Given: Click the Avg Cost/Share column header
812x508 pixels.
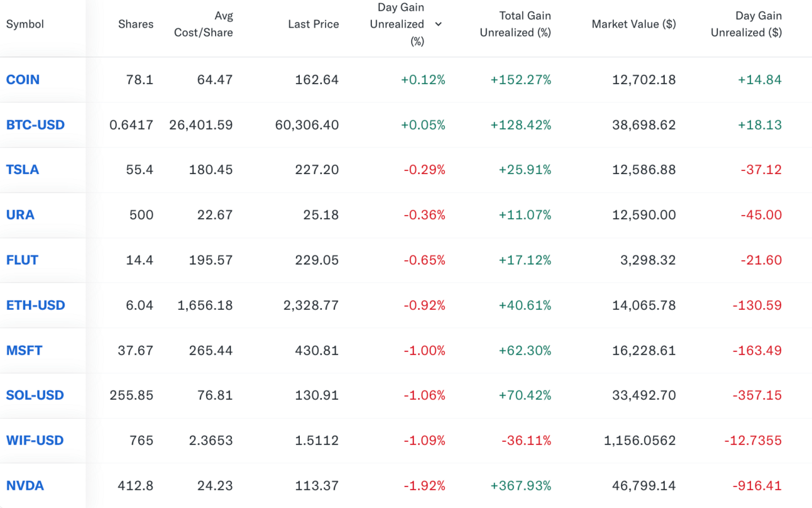Looking at the screenshot, I should coord(204,25).
